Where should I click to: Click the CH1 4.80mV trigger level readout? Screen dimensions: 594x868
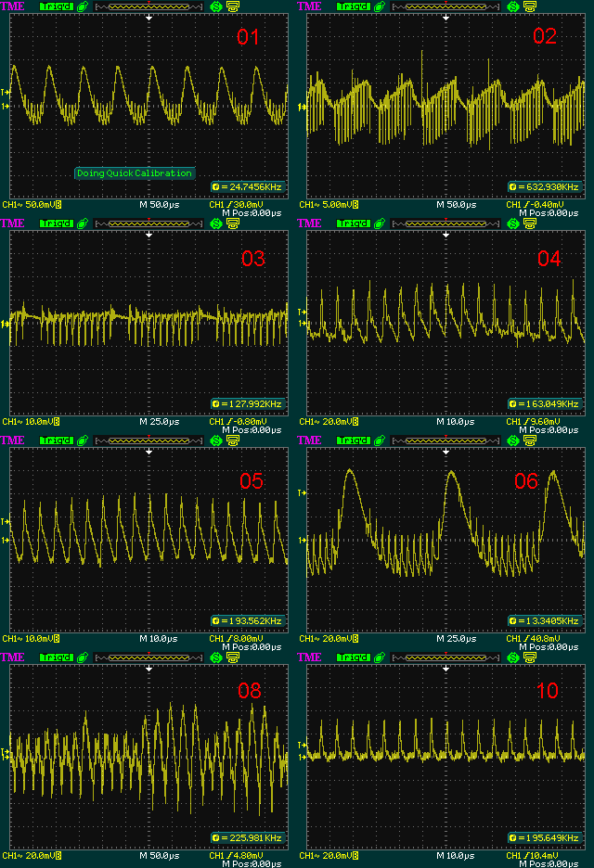237,856
